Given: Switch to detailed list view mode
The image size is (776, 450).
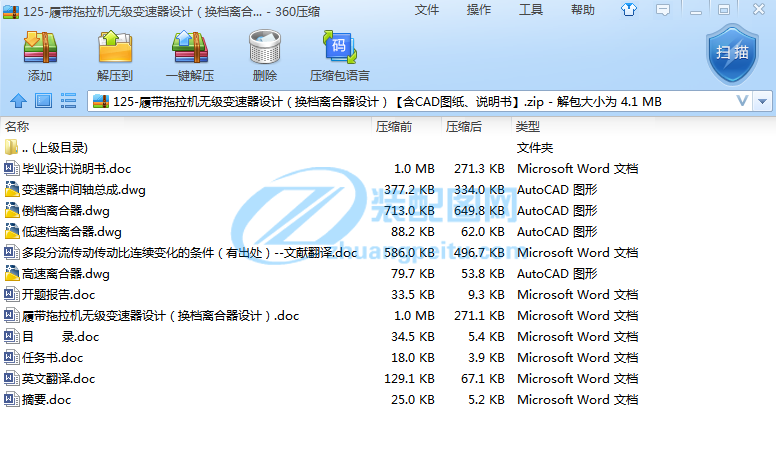Looking at the screenshot, I should tap(68, 101).
